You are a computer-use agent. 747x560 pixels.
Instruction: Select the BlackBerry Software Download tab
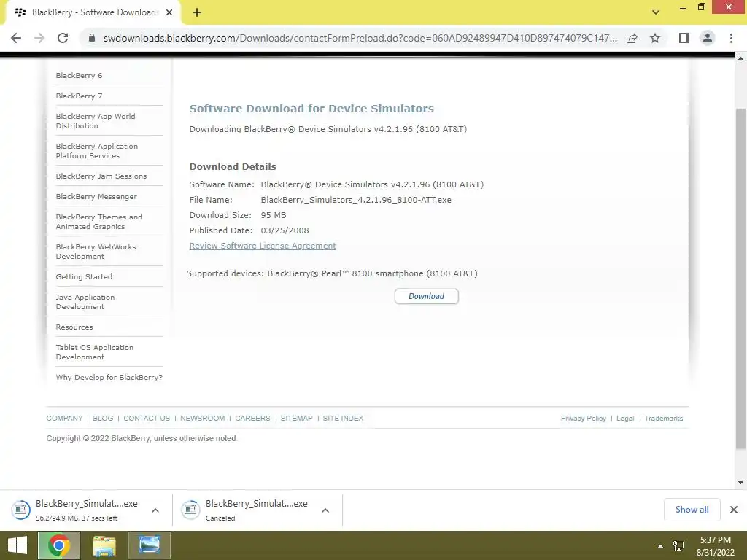pos(93,12)
